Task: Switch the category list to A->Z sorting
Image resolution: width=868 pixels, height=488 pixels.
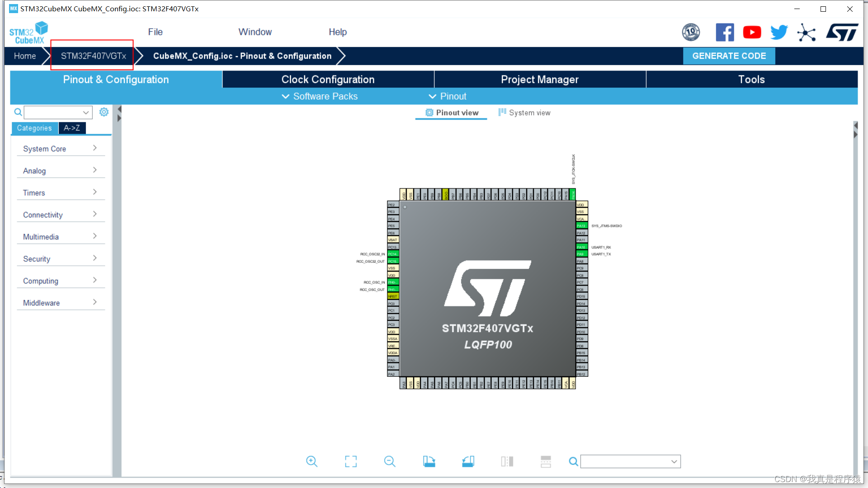Action: coord(72,128)
